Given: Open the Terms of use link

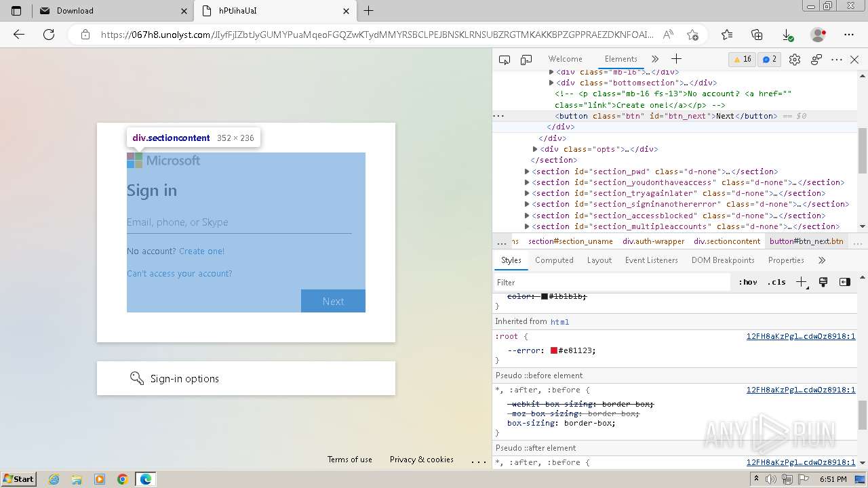Looking at the screenshot, I should 349,459.
